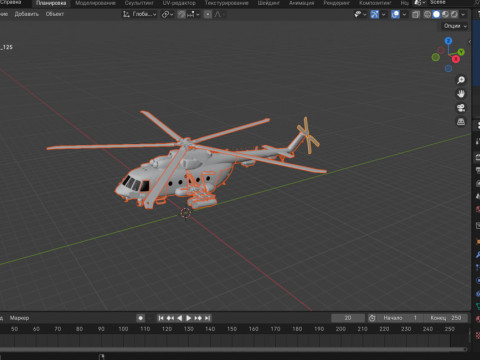The height and width of the screenshot is (360, 480).
Task: Toggle auto keying record button
Action: pos(140,318)
